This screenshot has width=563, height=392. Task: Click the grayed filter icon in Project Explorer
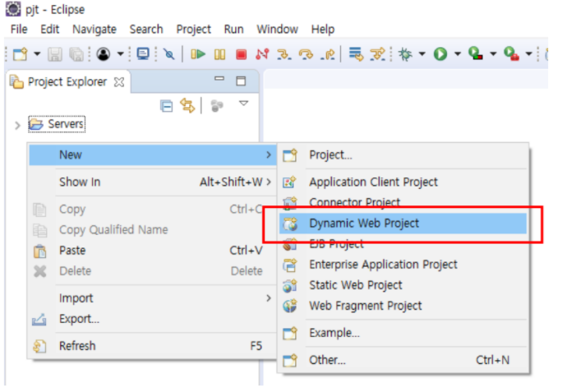tap(216, 105)
